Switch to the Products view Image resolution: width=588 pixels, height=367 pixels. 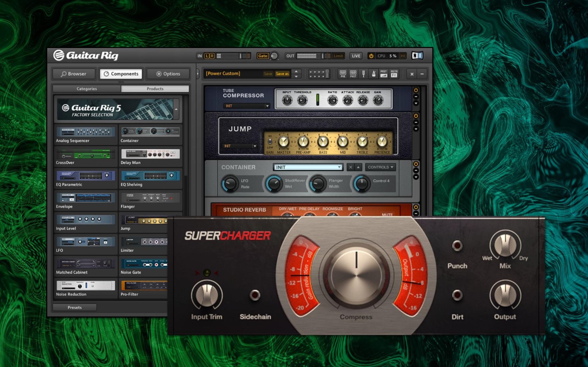(155, 89)
